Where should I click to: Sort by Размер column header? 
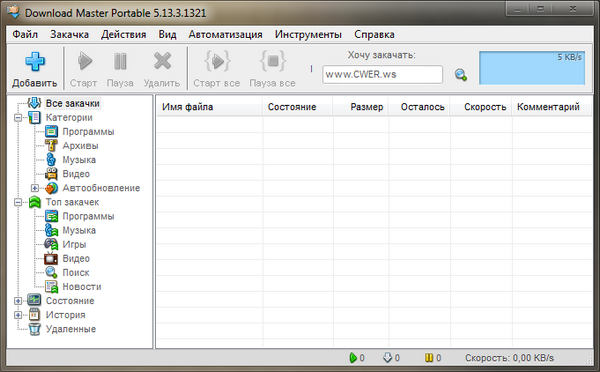360,107
